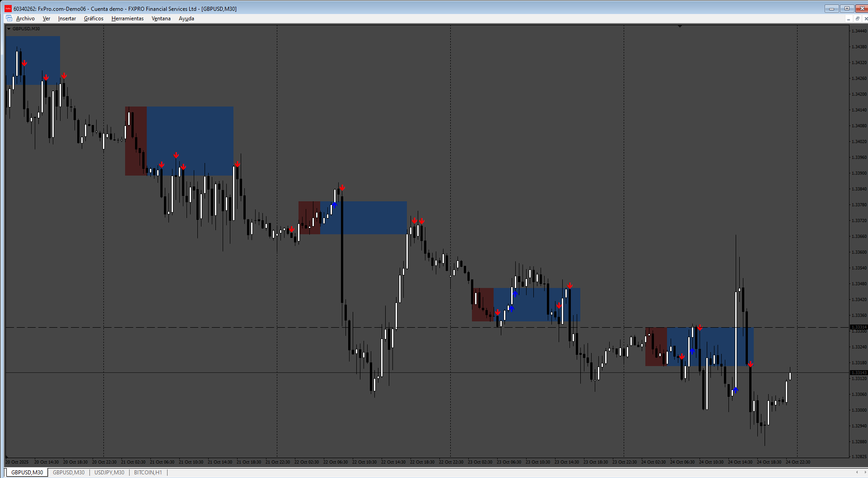Image resolution: width=868 pixels, height=478 pixels.
Task: Click the 1.33960 price scale label
Action: pyautogui.click(x=859, y=157)
